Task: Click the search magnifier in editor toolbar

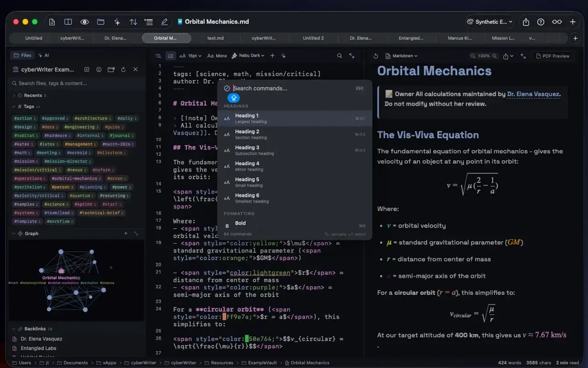Action: 340,56
